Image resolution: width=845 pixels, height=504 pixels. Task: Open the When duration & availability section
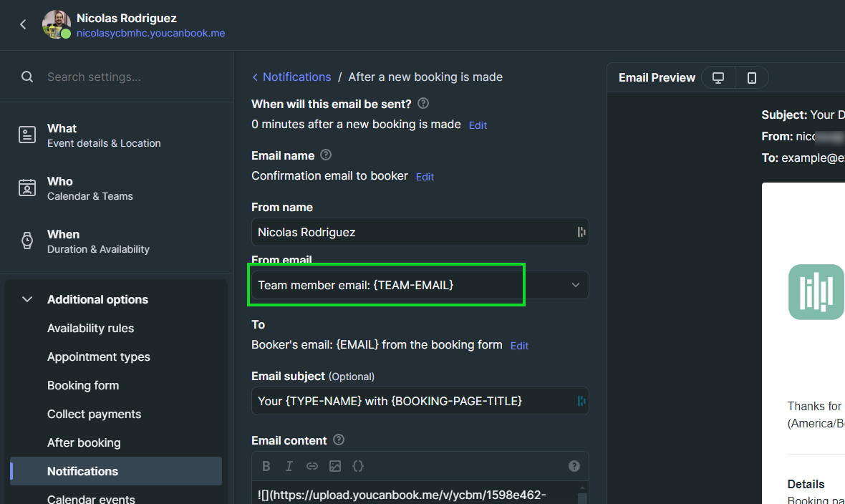coord(117,241)
